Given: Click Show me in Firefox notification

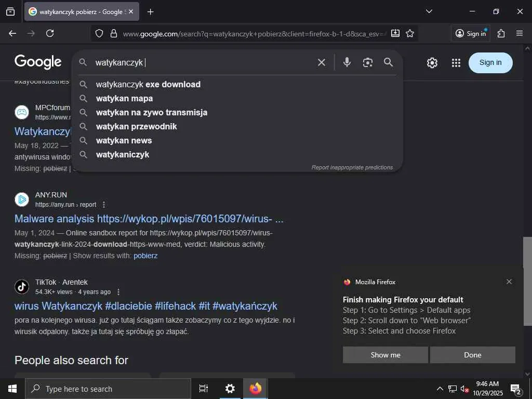Looking at the screenshot, I should 385,355.
